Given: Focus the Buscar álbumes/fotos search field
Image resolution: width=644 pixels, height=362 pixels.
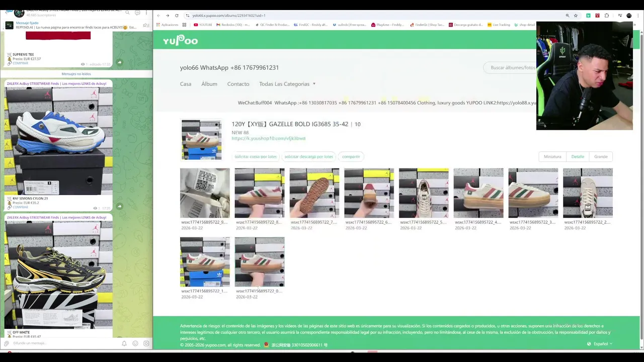Looking at the screenshot, I should (511, 67).
